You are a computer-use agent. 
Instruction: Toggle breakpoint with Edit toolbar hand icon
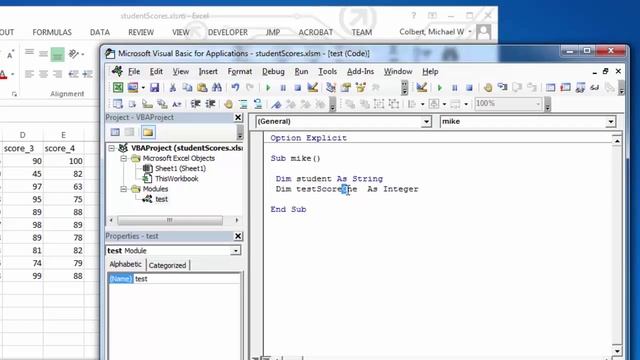[228, 104]
